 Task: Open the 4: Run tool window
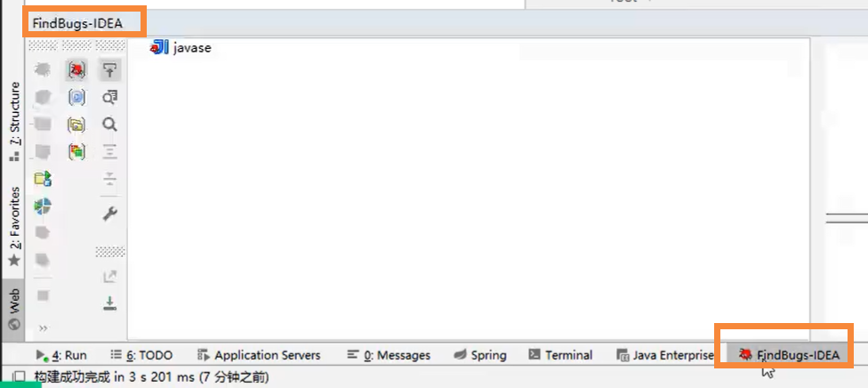coord(60,355)
